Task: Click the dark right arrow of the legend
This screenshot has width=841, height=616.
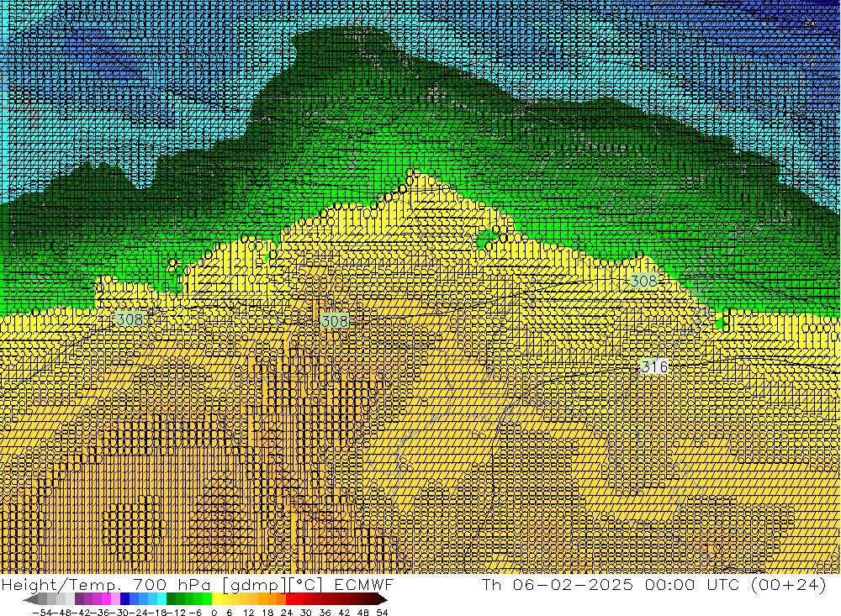Action: coord(382,600)
